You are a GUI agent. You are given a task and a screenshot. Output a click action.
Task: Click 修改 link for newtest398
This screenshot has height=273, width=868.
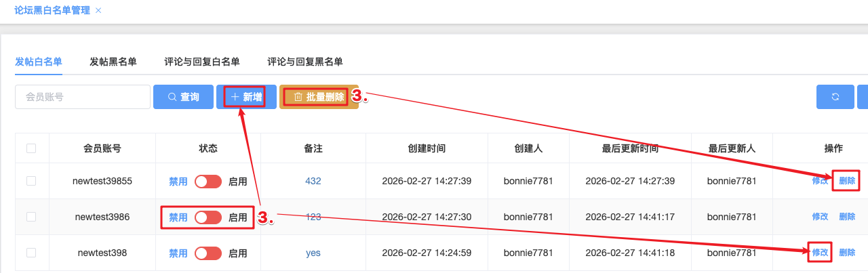[x=820, y=253]
